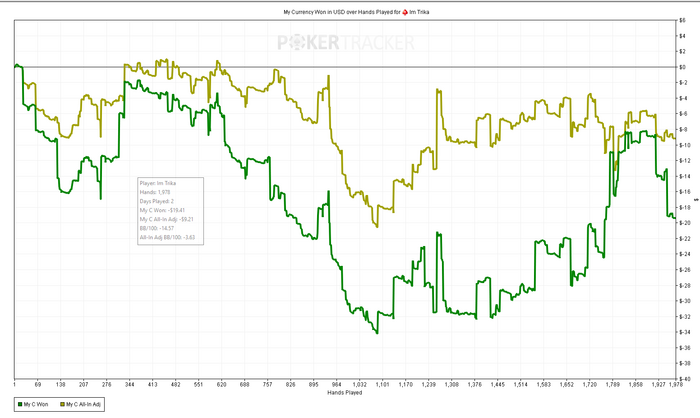This screenshot has width=700, height=418.
Task: Click the '620' x-axis tick label
Action: click(221, 385)
